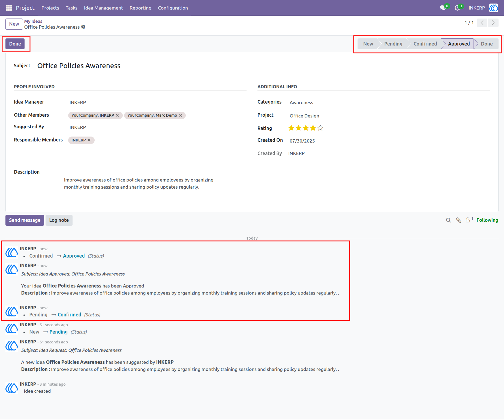This screenshot has height=420, width=504.
Task: Go to next record arrow
Action: [x=493, y=23]
